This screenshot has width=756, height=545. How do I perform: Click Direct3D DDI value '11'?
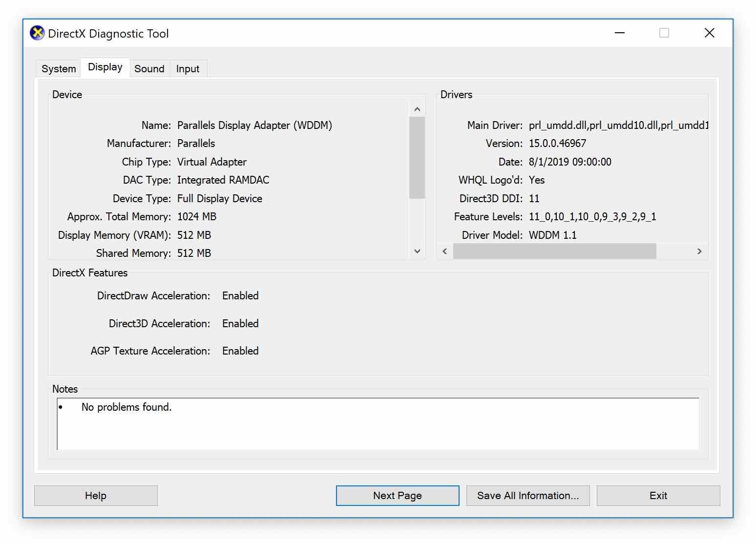pos(534,199)
